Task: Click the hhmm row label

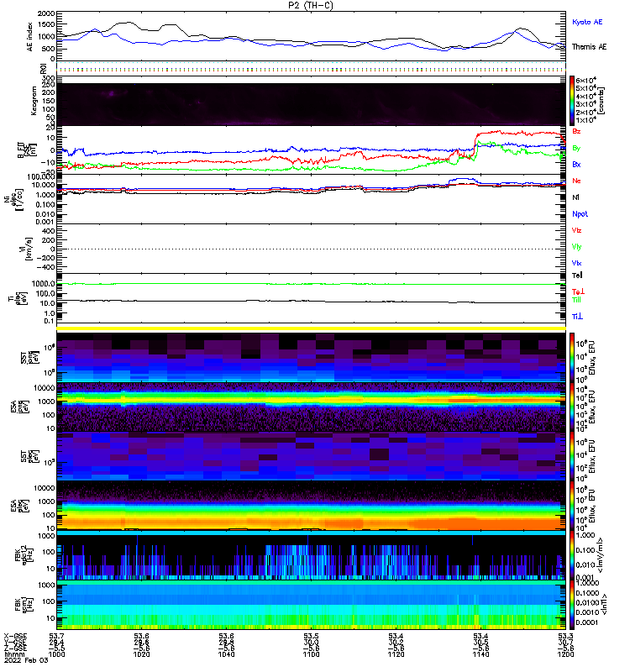Action: click(x=13, y=654)
